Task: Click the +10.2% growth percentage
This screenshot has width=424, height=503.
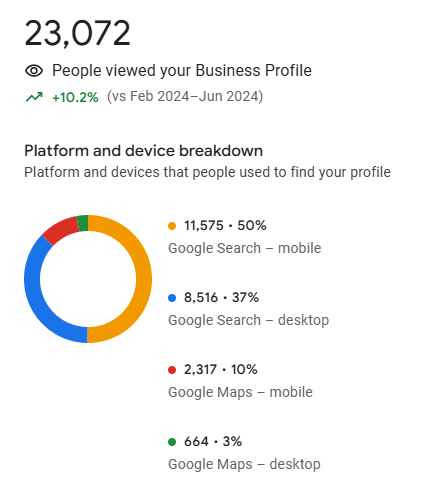Action: [75, 97]
